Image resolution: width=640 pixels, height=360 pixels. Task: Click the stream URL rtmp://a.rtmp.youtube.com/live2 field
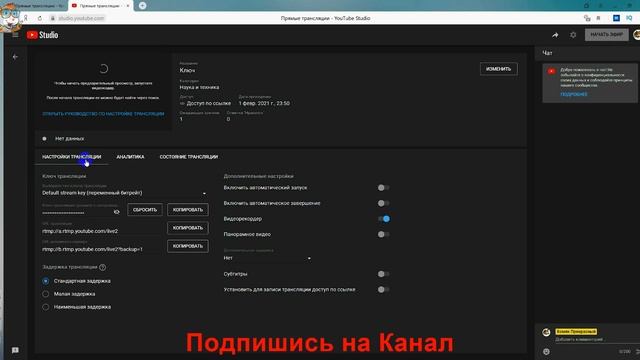(x=102, y=231)
